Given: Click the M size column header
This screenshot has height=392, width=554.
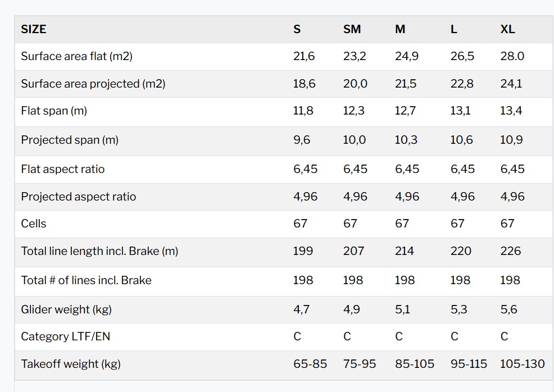Looking at the screenshot, I should click(x=400, y=29).
